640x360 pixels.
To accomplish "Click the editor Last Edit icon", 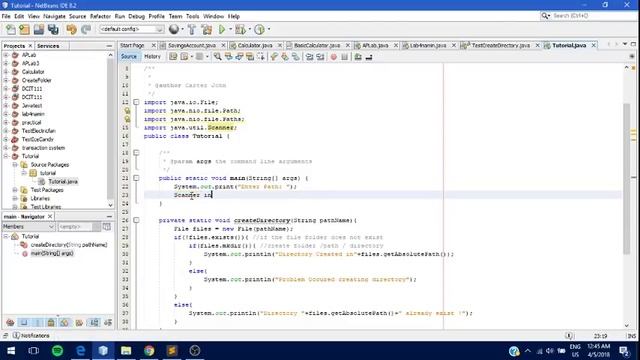I will [x=173, y=57].
